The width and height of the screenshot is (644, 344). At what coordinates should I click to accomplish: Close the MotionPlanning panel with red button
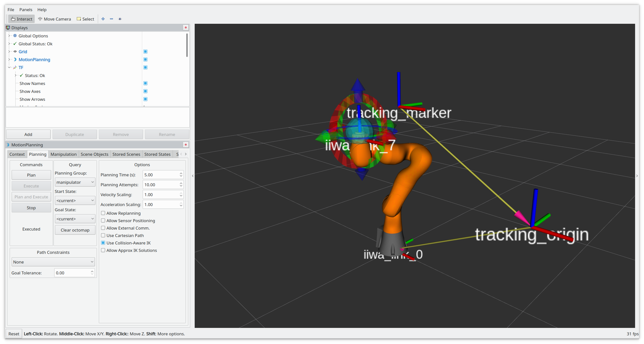(186, 145)
